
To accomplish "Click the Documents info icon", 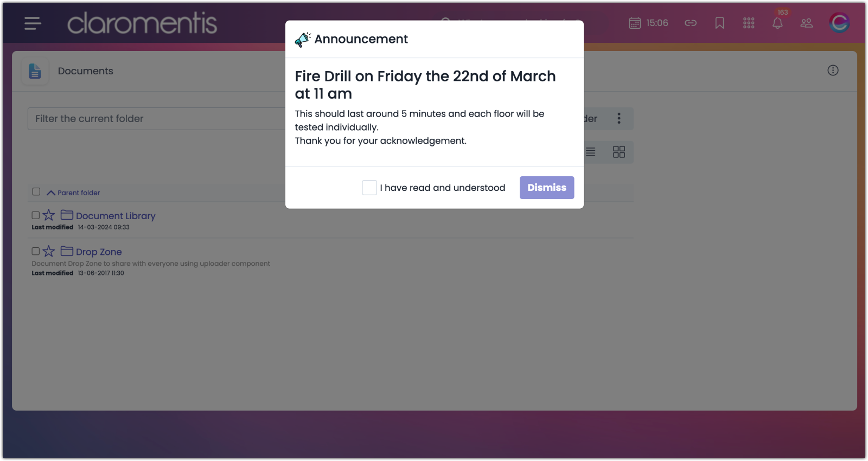I will tap(833, 71).
